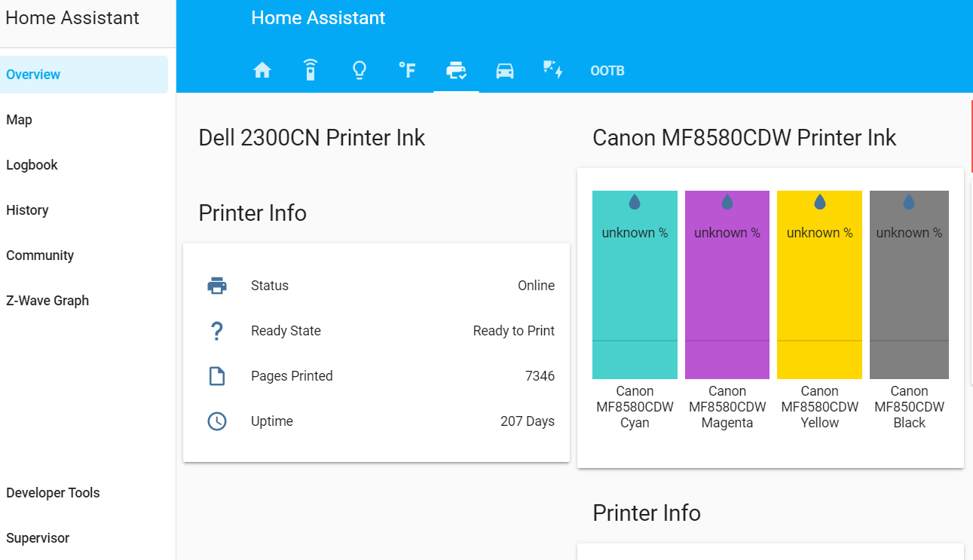The width and height of the screenshot is (973, 560).
Task: Select the remote control icon in top navigation
Action: (310, 69)
